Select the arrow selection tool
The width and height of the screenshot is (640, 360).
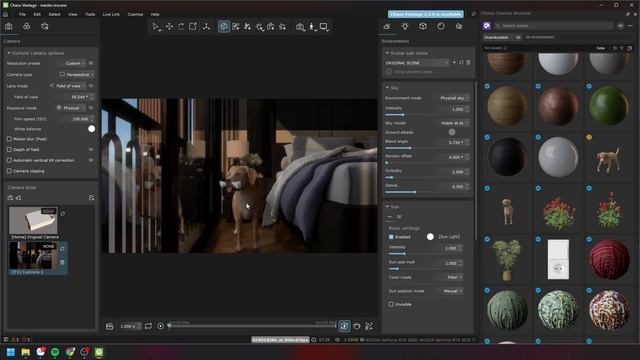[x=156, y=27]
